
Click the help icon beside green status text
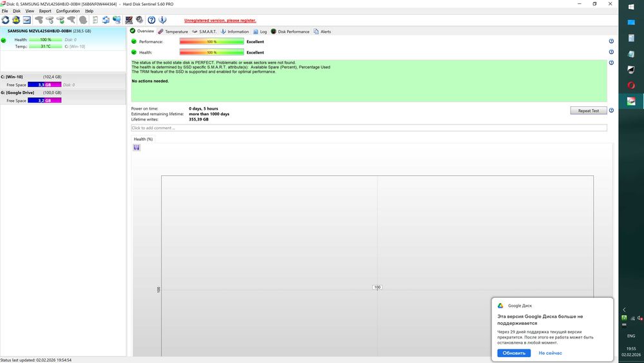pyautogui.click(x=611, y=63)
